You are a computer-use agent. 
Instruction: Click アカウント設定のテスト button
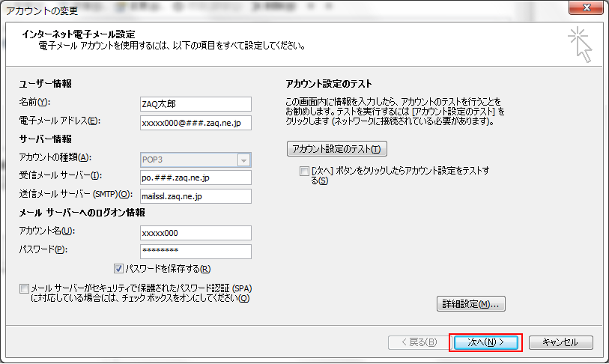[x=337, y=149]
